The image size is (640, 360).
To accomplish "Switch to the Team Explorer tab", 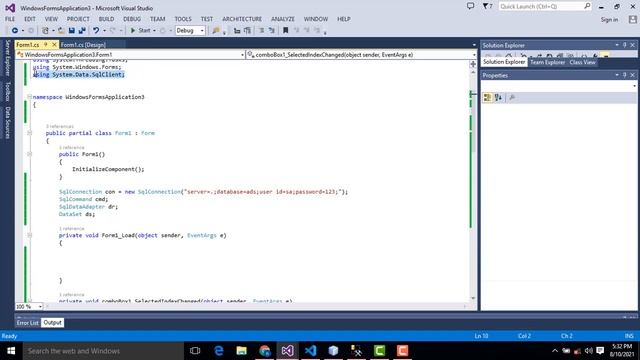I will (x=547, y=62).
